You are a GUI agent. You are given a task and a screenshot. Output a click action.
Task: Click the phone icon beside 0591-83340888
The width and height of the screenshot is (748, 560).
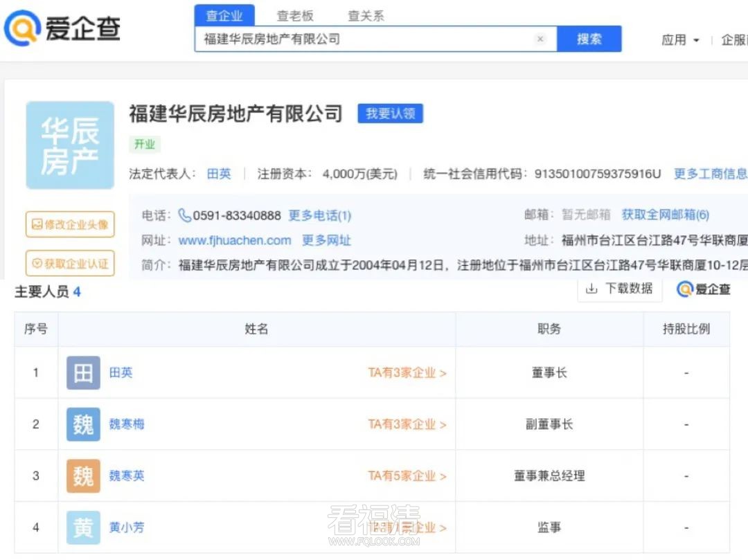[x=185, y=215]
